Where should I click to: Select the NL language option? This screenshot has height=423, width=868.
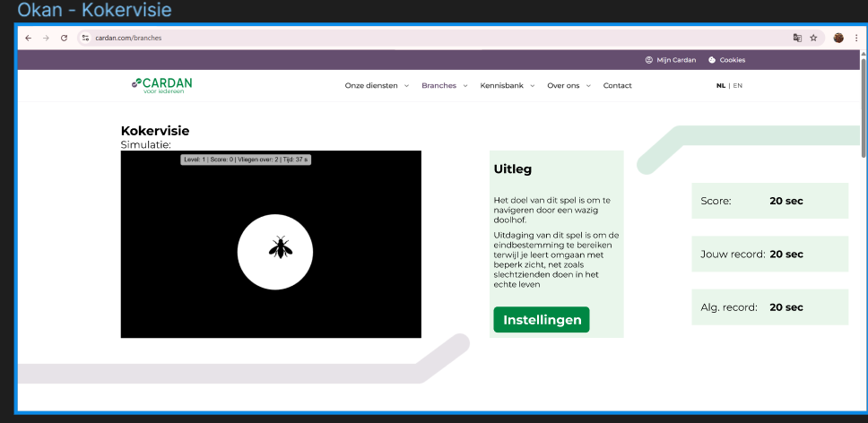(x=721, y=86)
